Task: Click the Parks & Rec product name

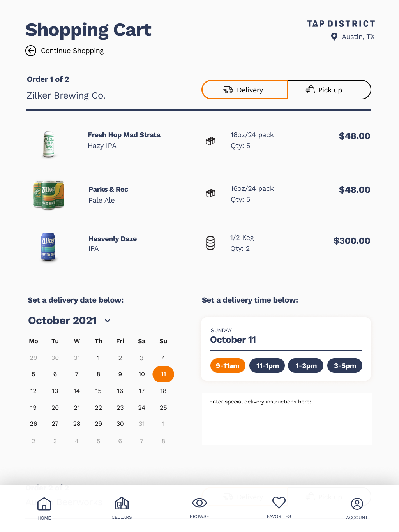Action: 108,189
